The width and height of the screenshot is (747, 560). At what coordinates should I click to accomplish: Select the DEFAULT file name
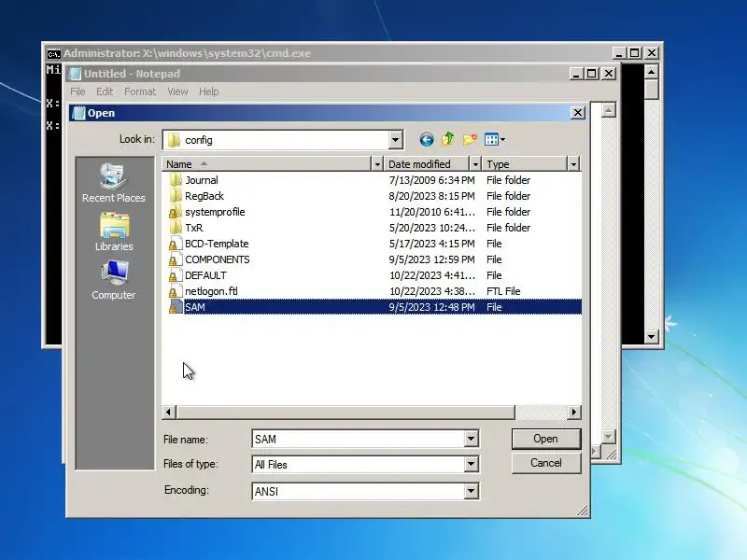coord(205,275)
